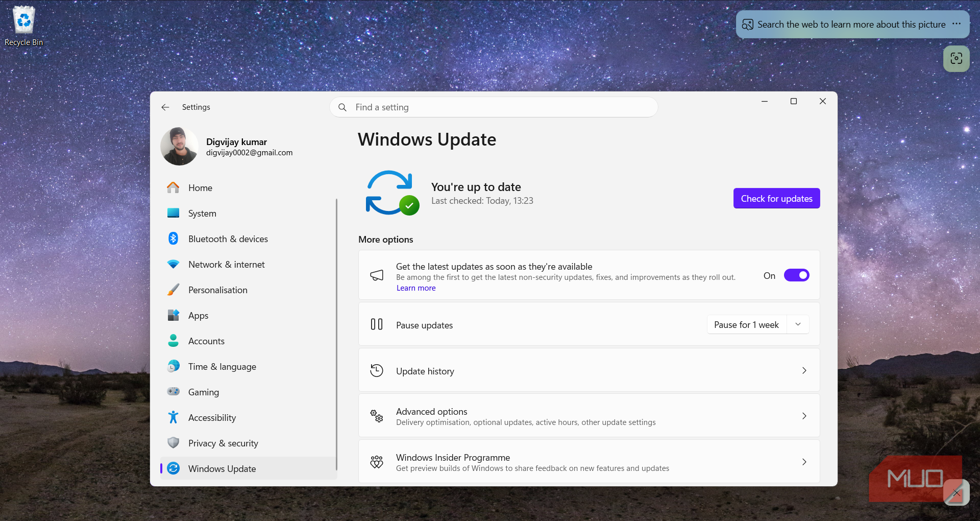Click the Time & language globe icon
Image resolution: width=980 pixels, height=521 pixels.
tap(174, 366)
